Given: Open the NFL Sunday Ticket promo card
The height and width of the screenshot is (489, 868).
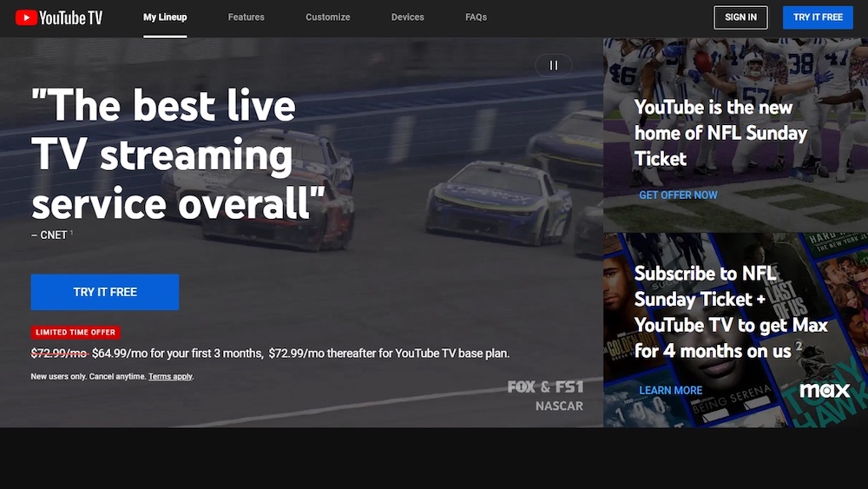Looking at the screenshot, I should 735,135.
